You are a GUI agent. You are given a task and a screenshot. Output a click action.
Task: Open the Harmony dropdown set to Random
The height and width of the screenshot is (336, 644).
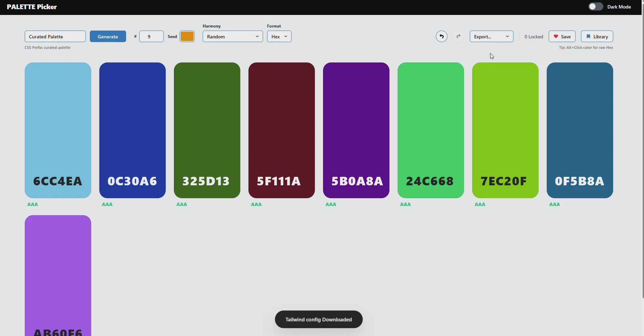point(233,36)
